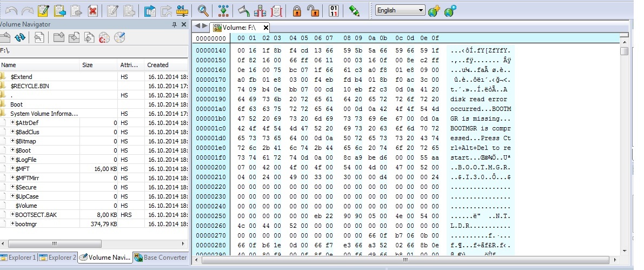This screenshot has width=644, height=270.
Task: Switch to the Explorer 1 tab
Action: pyautogui.click(x=18, y=258)
